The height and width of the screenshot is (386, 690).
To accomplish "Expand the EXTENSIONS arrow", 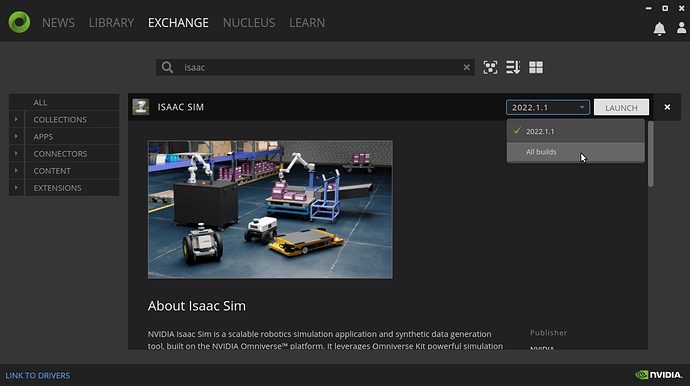I will [16, 187].
